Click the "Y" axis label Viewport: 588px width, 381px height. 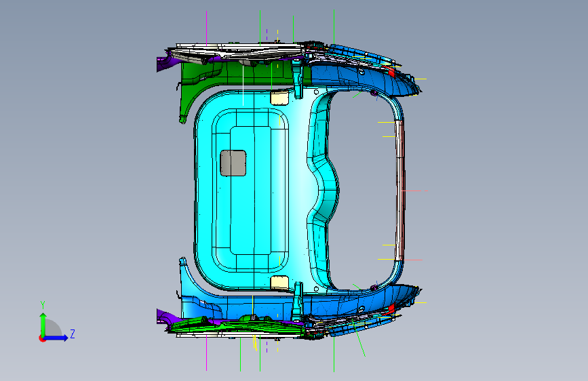[43, 305]
